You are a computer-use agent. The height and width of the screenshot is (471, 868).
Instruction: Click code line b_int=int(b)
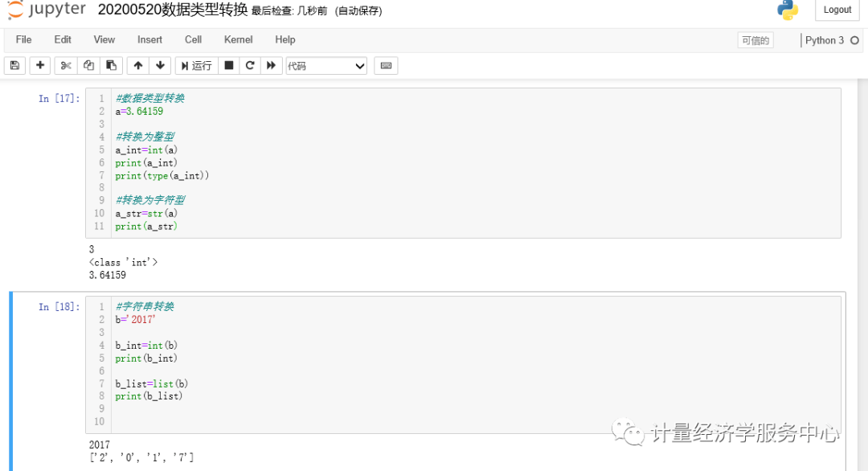click(x=146, y=346)
